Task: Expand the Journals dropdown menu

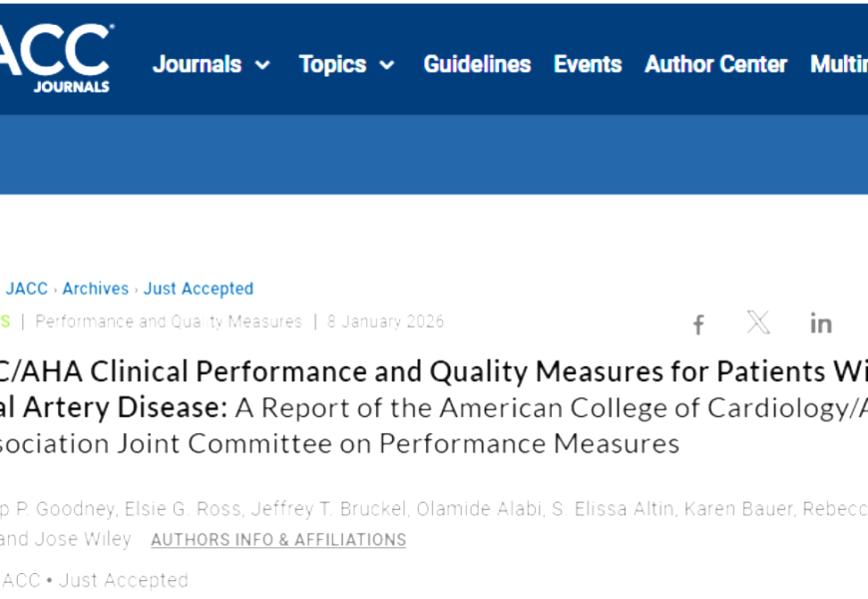Action: (211, 65)
